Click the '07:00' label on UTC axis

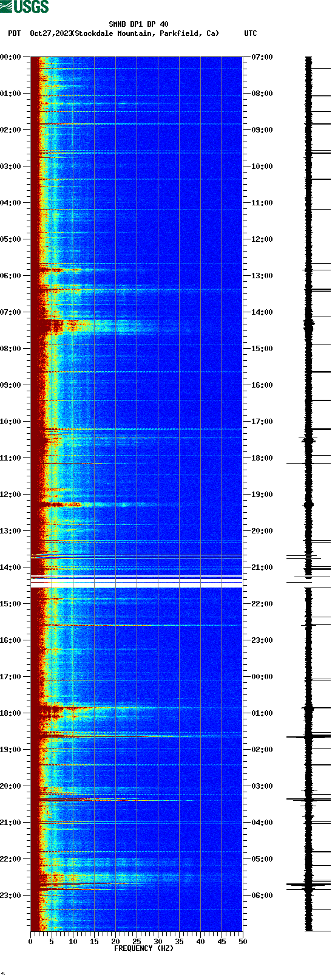pyautogui.click(x=262, y=57)
